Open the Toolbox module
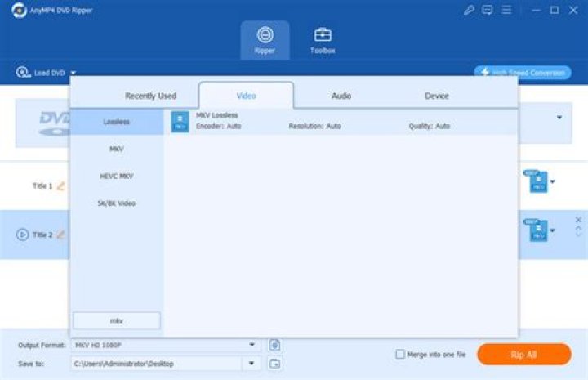Viewport: 588px width, 380px height. (x=323, y=39)
